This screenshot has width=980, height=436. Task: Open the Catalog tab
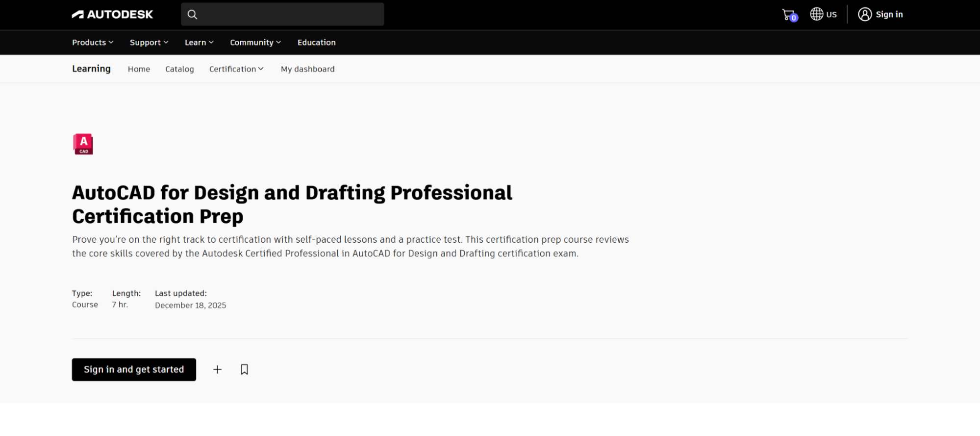(x=179, y=69)
